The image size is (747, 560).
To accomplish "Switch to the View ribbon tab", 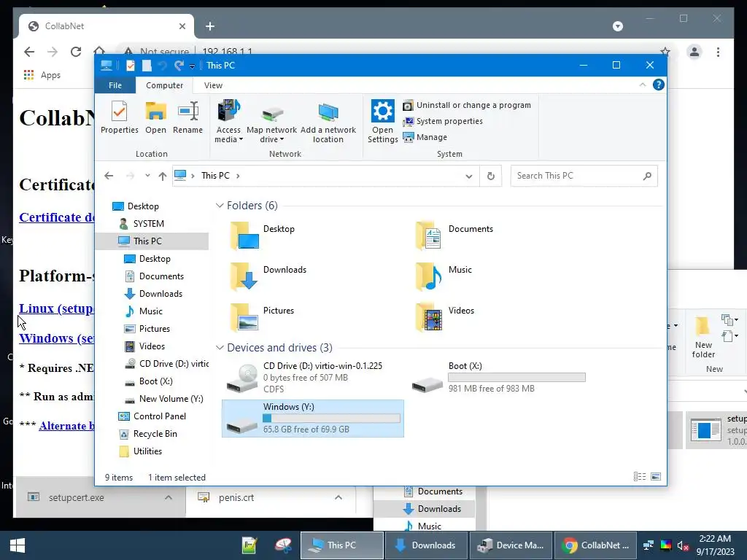I will point(213,85).
